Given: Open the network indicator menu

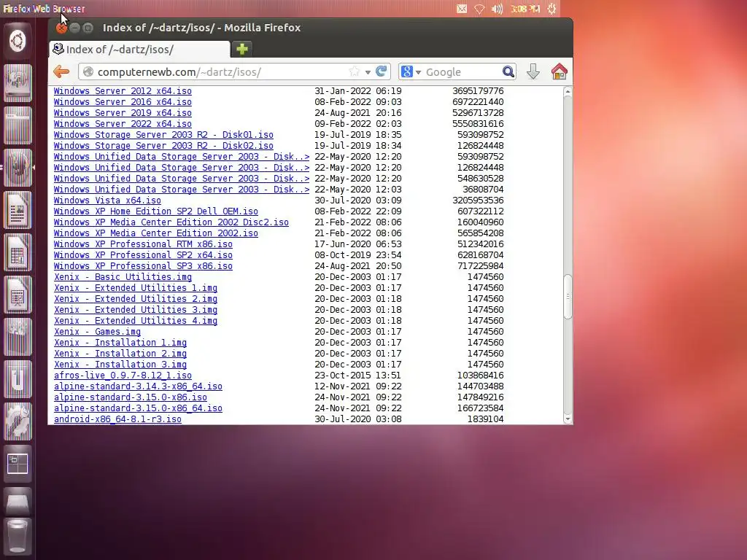Looking at the screenshot, I should pyautogui.click(x=479, y=9).
